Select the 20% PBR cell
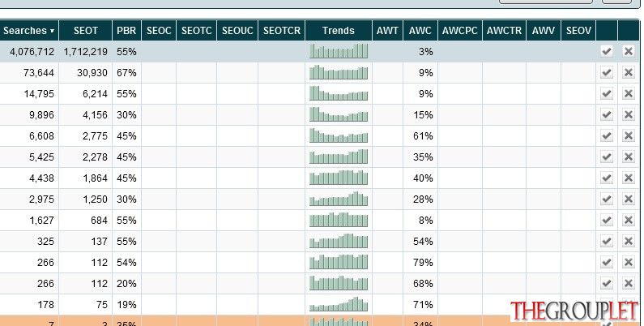644x326 pixels. point(126,284)
